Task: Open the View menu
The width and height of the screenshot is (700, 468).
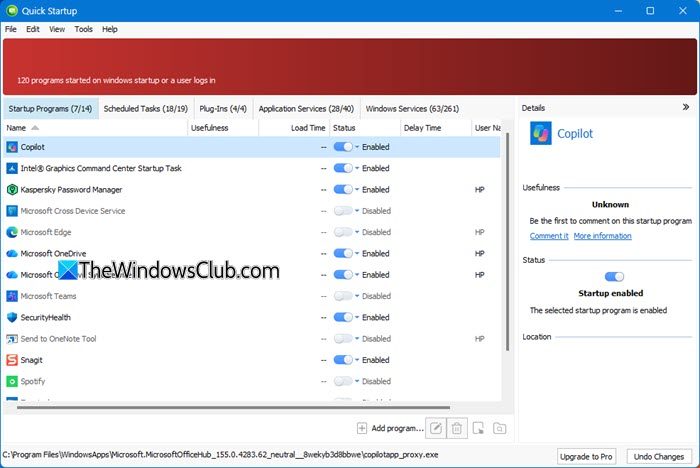Action: [57, 29]
